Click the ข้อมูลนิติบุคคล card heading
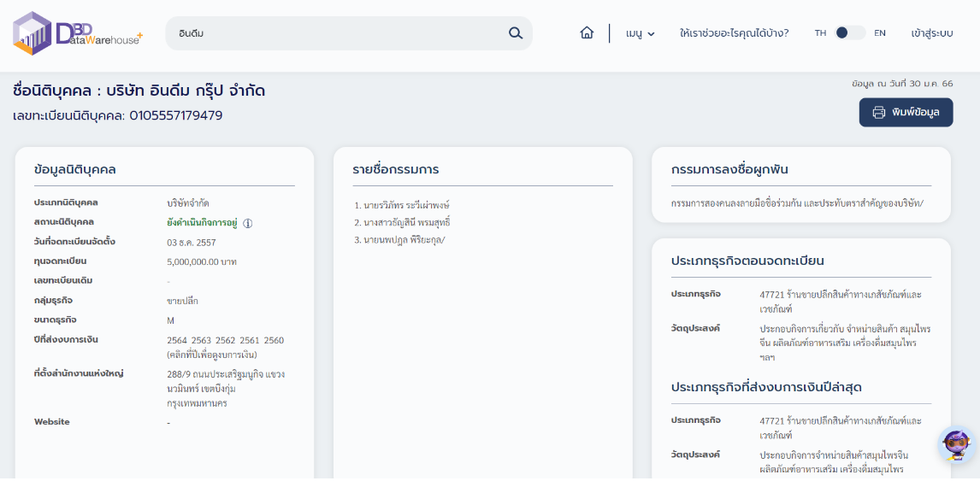Viewport: 980px width, 481px height. pos(75,169)
